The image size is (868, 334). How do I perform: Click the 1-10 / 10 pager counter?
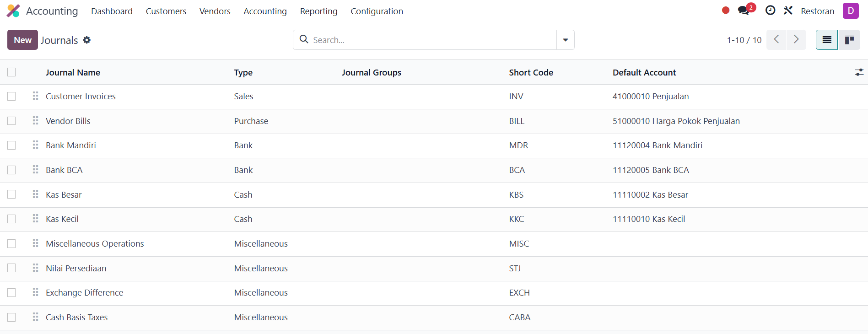click(x=744, y=40)
